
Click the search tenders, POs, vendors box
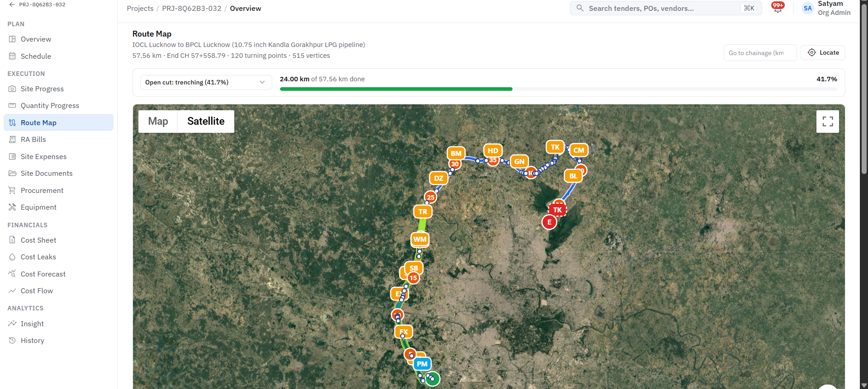(x=665, y=8)
